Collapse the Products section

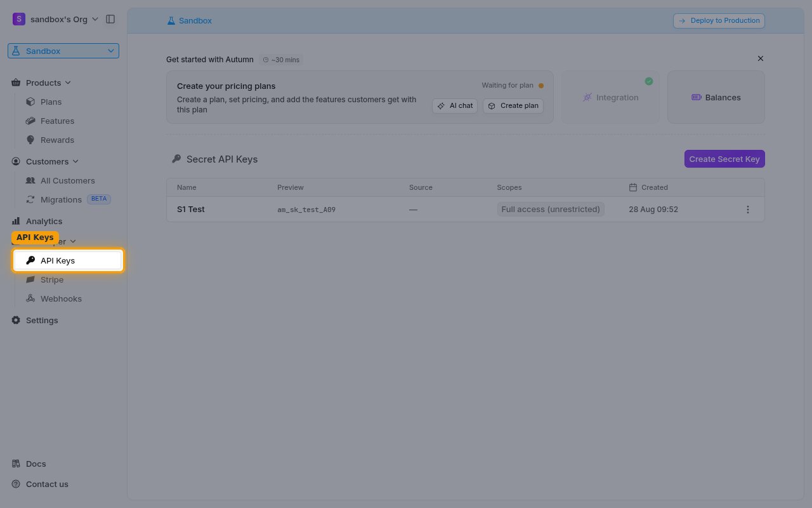(42, 83)
